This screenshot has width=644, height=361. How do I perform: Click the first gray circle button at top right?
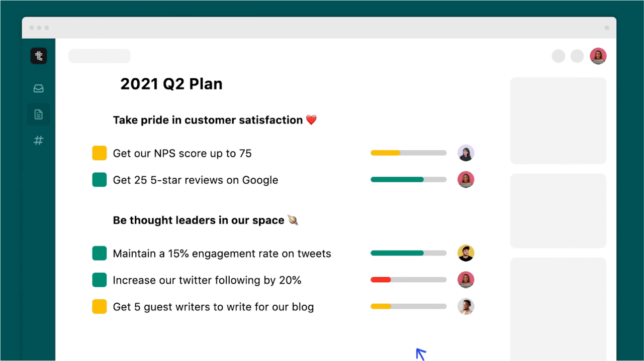coord(558,56)
